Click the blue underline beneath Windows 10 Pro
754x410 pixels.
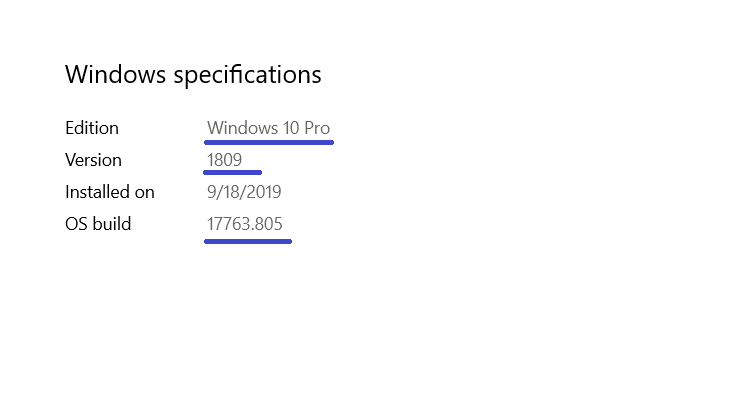point(269,142)
